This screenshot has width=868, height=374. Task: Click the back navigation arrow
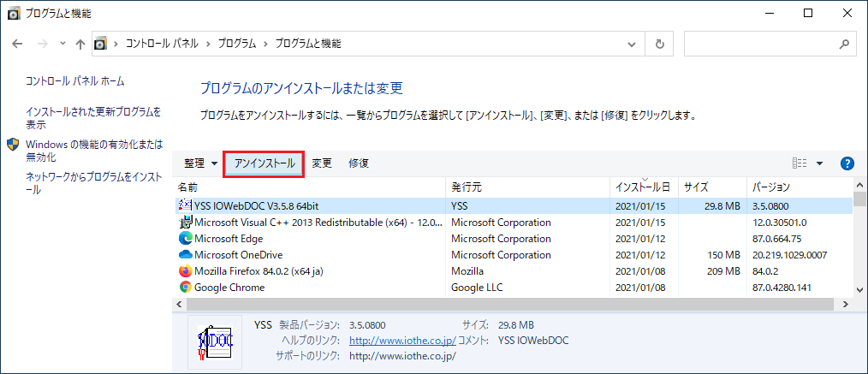click(17, 44)
